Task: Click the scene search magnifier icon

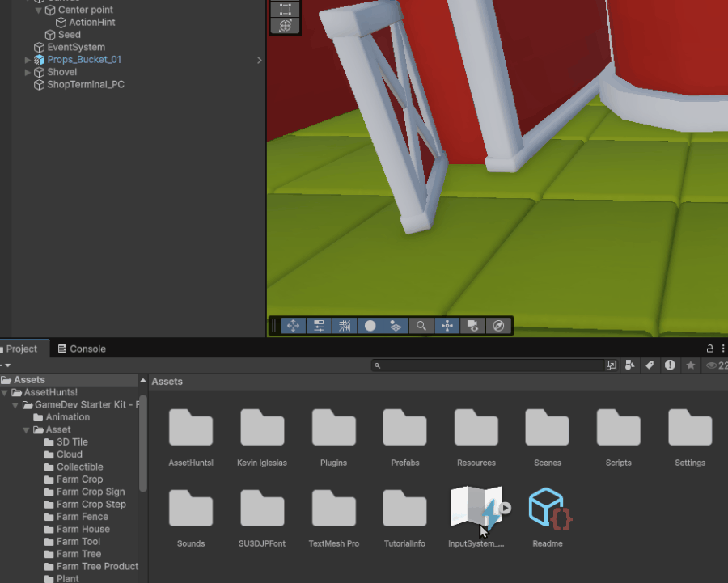Action: pyautogui.click(x=421, y=326)
